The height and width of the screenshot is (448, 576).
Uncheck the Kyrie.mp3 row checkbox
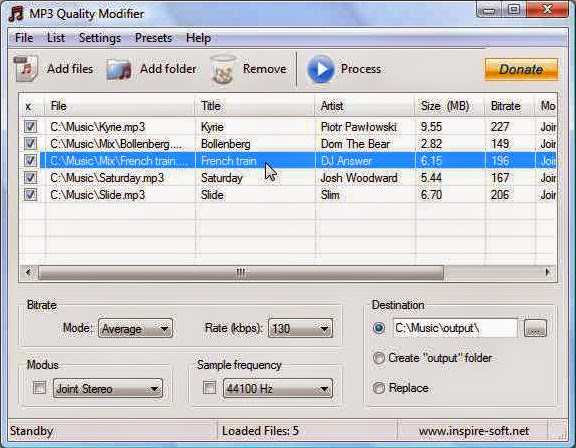[30, 127]
